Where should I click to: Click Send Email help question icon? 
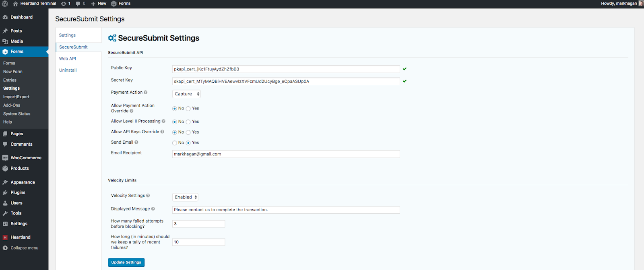pyautogui.click(x=136, y=142)
